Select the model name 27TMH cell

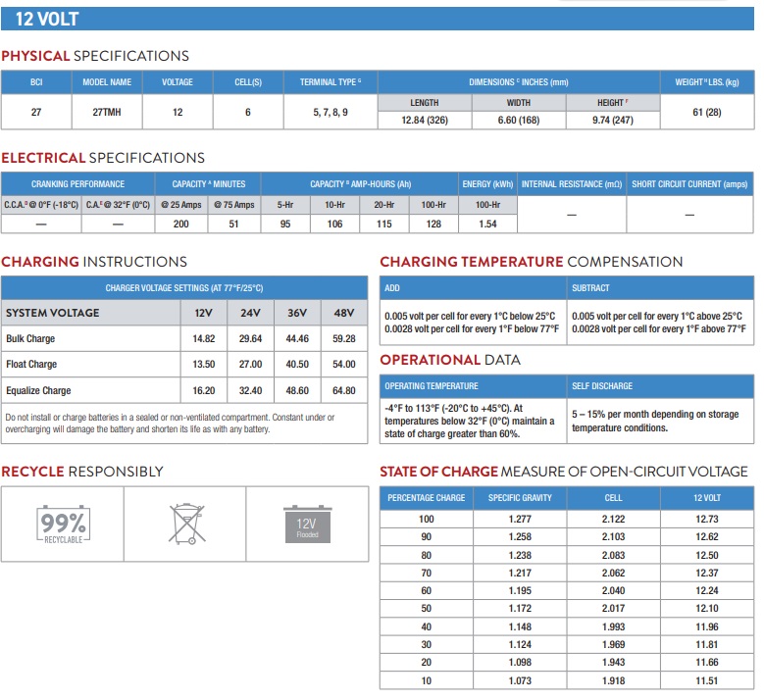[x=107, y=112]
